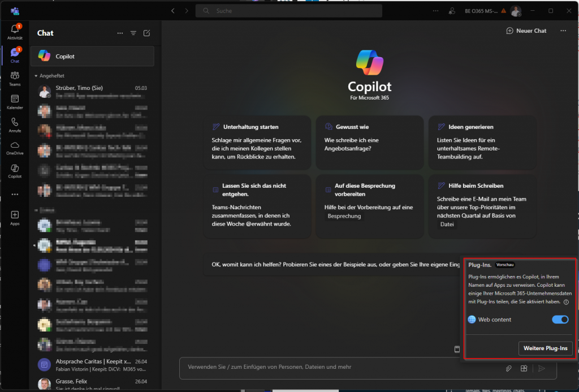Expand more apps ellipsis in left rail
Image resolution: width=579 pixels, height=392 pixels.
click(15, 195)
